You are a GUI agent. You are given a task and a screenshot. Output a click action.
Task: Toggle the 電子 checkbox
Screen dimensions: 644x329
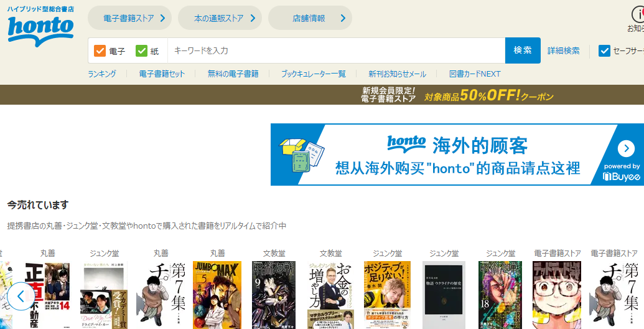100,50
